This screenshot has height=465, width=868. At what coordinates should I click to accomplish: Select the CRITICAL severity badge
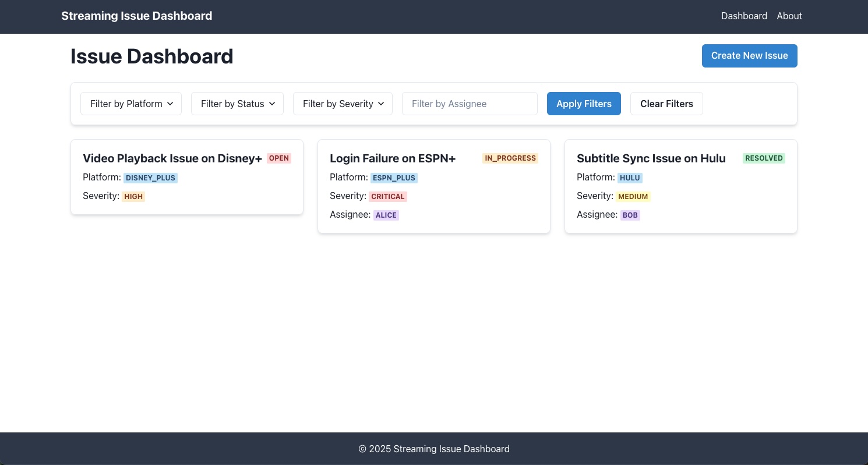[x=388, y=196]
